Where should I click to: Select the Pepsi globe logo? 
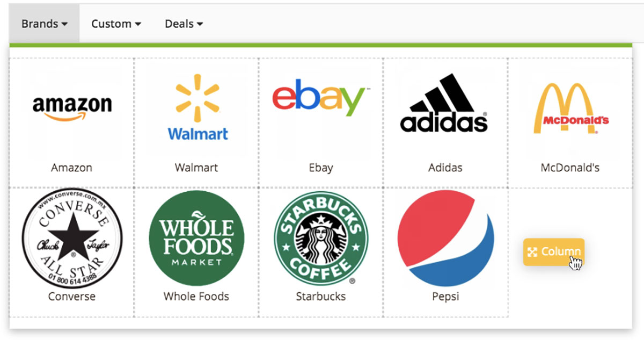(x=445, y=238)
